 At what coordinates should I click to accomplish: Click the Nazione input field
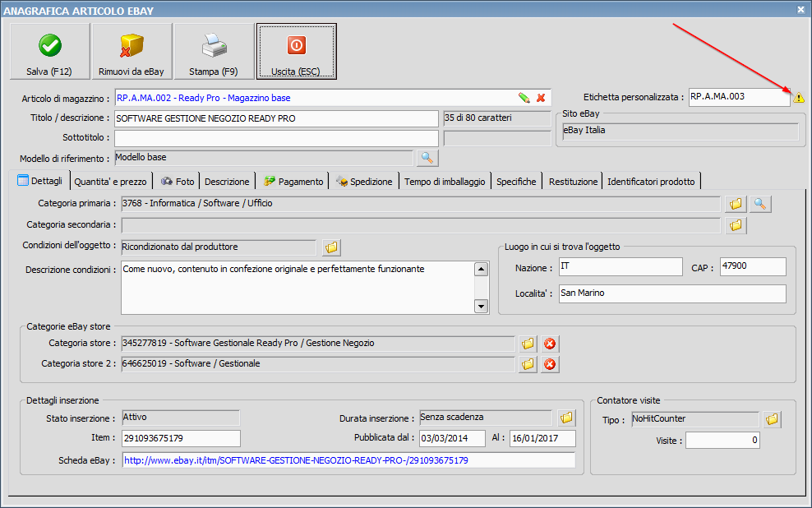[621, 266]
